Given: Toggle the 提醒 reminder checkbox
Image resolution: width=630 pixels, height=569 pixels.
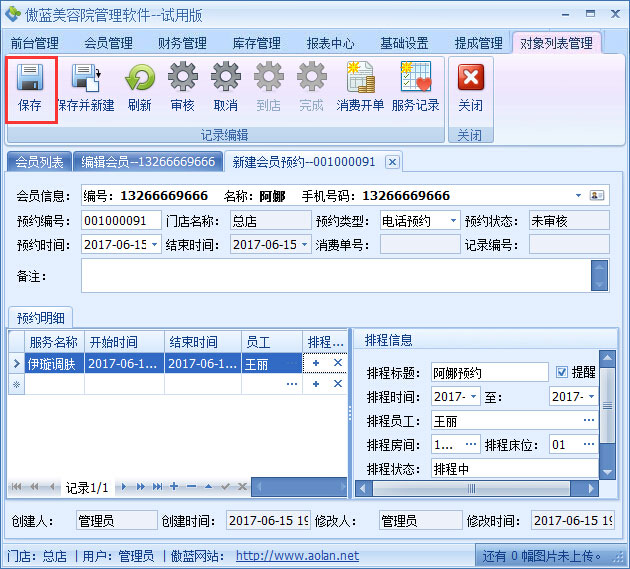Looking at the screenshot, I should point(561,372).
